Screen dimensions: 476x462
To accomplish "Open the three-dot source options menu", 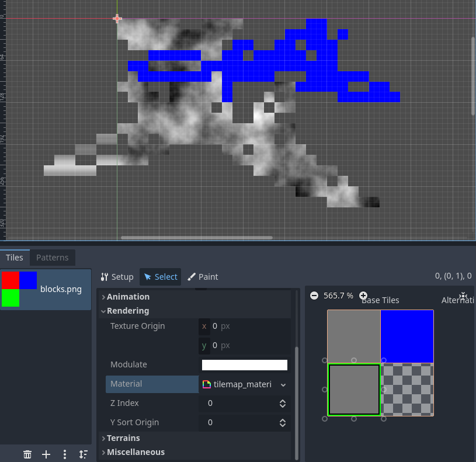I will tap(65, 454).
